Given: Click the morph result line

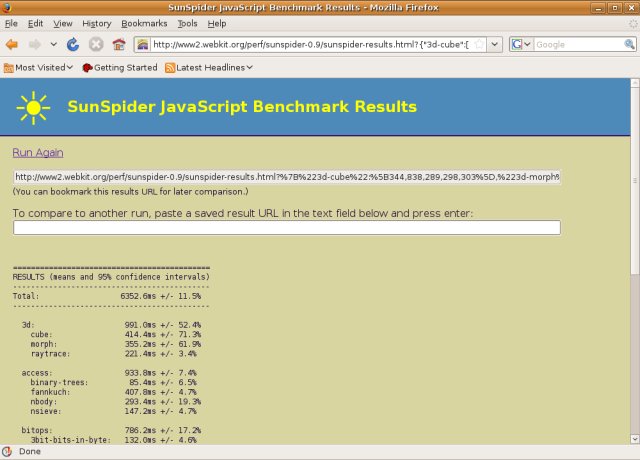Looking at the screenshot, I should (x=116, y=344).
